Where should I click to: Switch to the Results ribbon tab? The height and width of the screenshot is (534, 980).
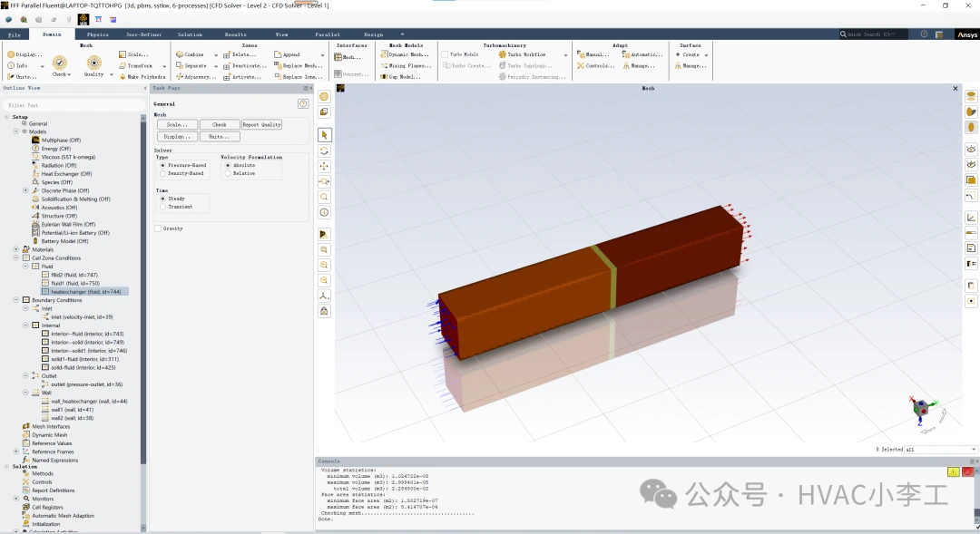[x=236, y=34]
